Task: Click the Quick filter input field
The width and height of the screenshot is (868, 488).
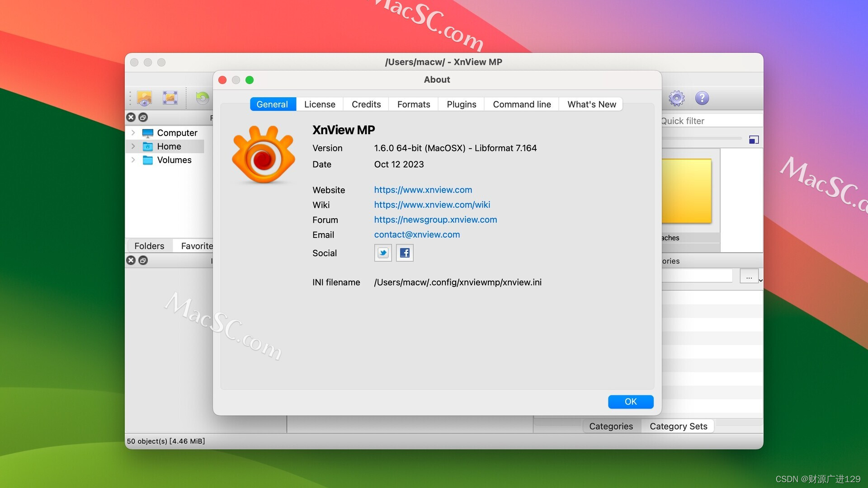Action: tap(712, 121)
